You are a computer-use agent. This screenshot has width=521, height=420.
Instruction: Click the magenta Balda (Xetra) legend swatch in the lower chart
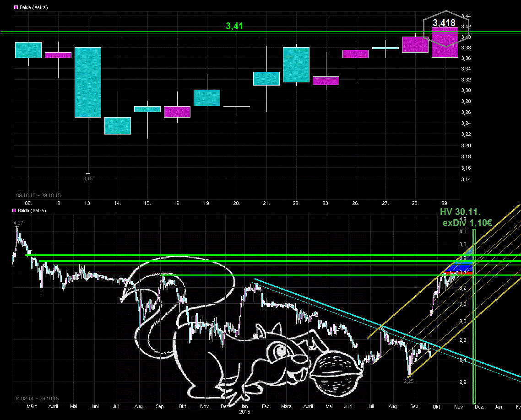14,210
